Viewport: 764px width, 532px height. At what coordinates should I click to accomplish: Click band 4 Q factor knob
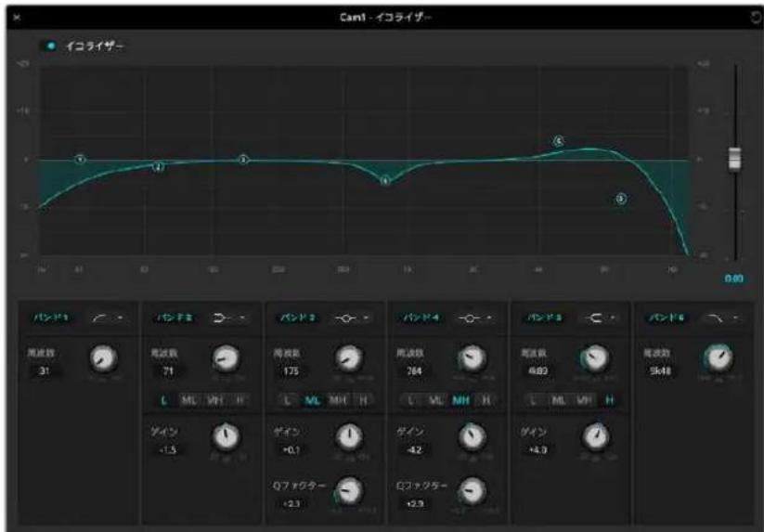472,490
